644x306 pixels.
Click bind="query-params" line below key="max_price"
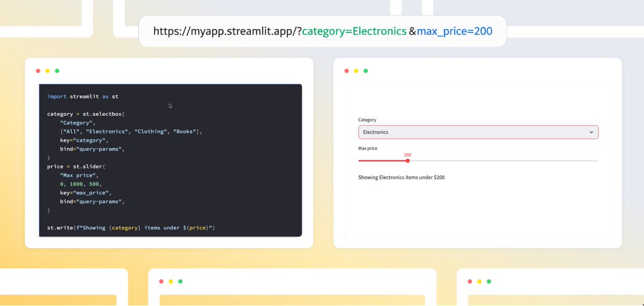pos(92,201)
